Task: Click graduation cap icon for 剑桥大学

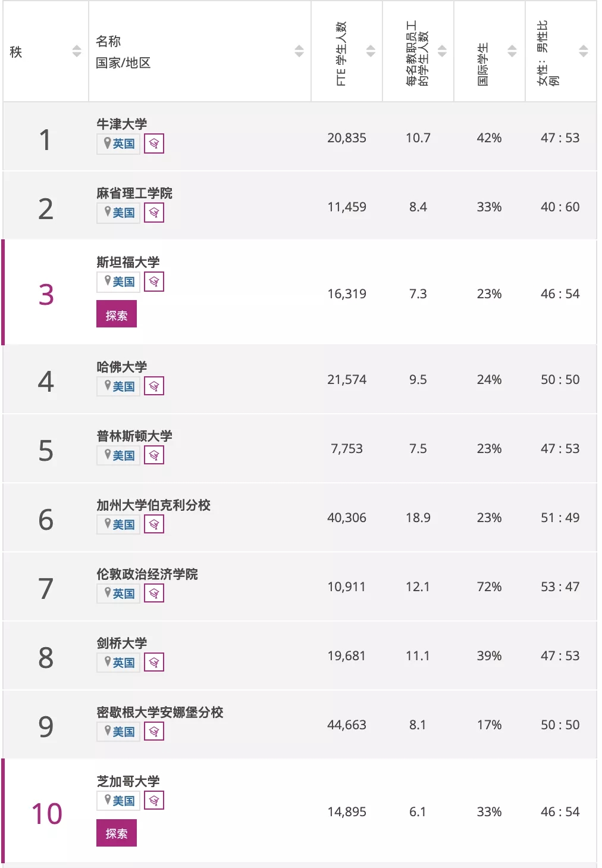Action: pos(154,663)
